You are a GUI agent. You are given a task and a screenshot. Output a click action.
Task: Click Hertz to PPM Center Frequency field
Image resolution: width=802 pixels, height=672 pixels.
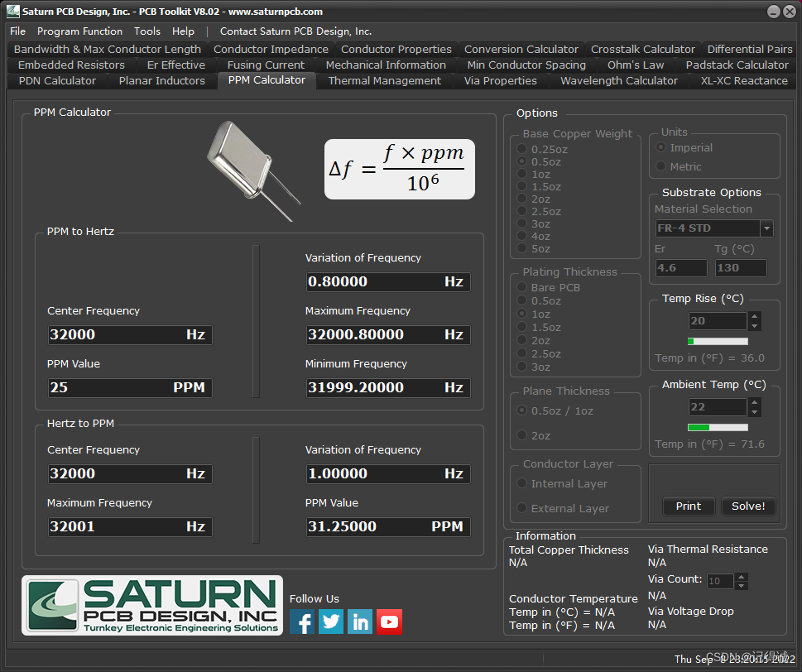coord(130,473)
